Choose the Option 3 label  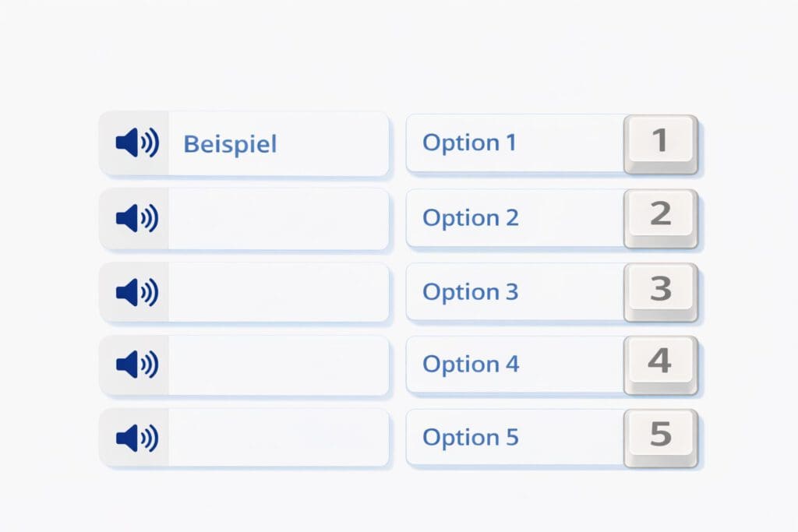pos(471,292)
